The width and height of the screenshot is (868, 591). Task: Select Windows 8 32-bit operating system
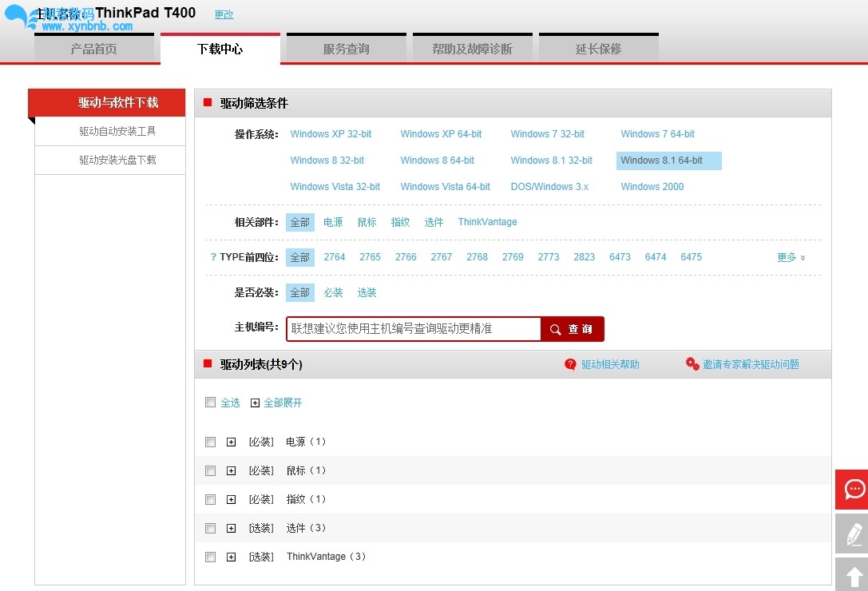(x=327, y=161)
